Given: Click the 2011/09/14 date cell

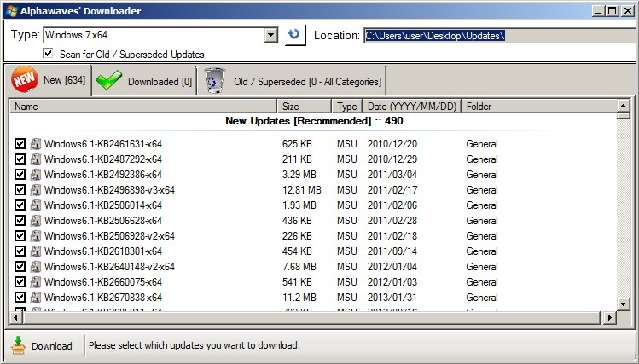Looking at the screenshot, I should 392,251.
